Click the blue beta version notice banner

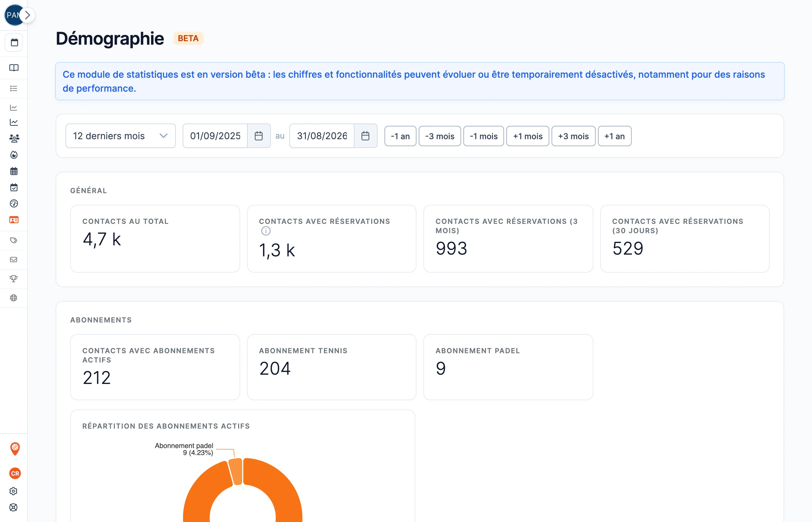point(420,81)
